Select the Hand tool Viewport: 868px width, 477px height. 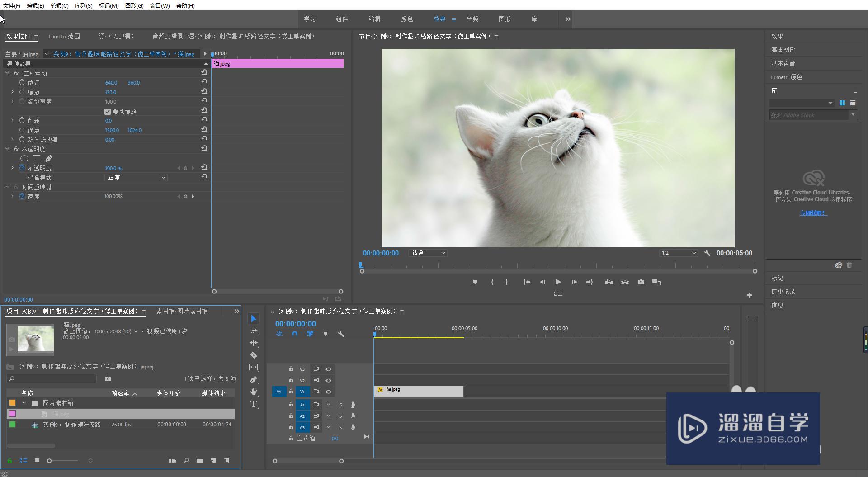(x=254, y=392)
